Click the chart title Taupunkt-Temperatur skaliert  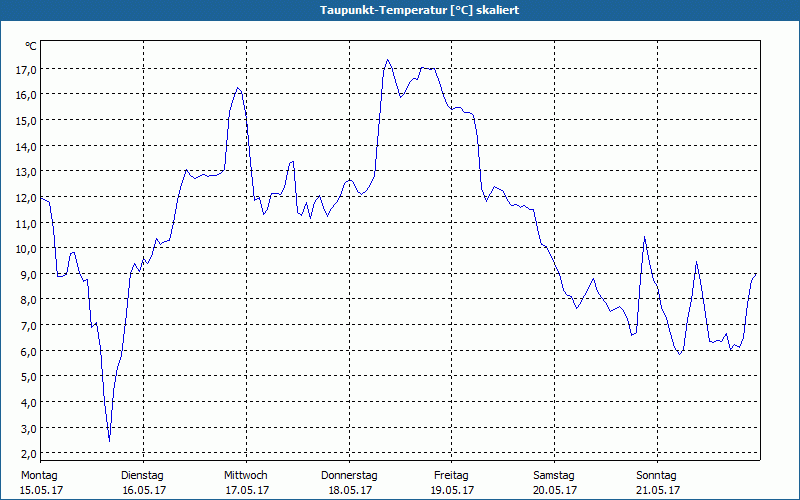419,10
